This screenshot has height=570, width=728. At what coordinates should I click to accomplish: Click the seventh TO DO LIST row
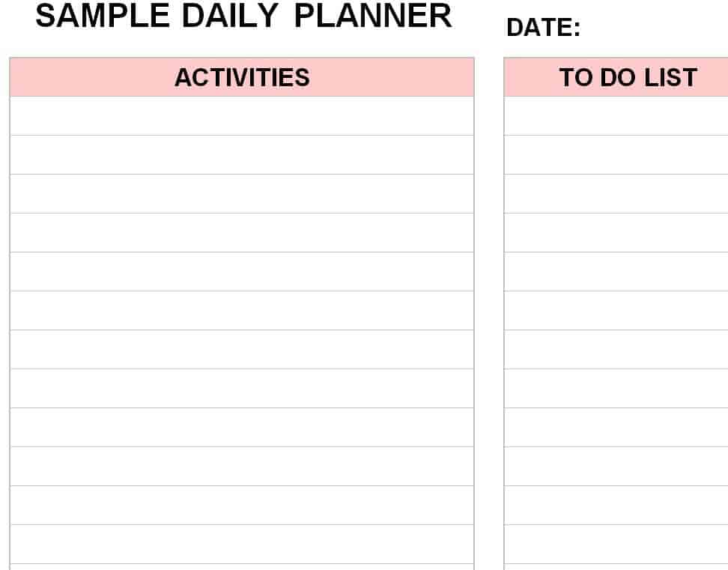point(616,350)
